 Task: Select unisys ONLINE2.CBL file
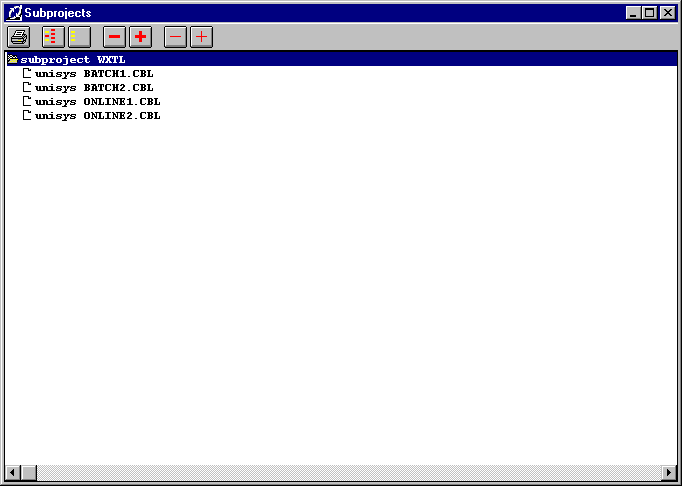tap(97, 115)
